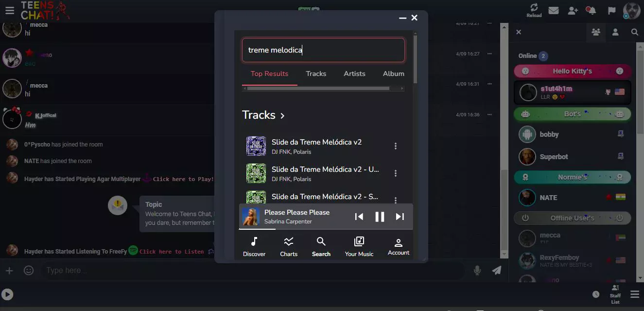
Task: Click the Spotify icon in the FreeFy message
Action: click(x=133, y=251)
